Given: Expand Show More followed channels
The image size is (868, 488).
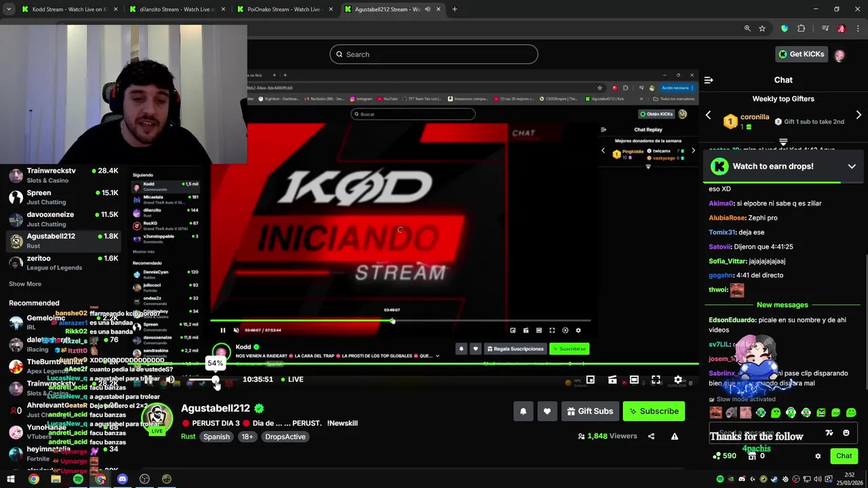Looking at the screenshot, I should (x=25, y=284).
